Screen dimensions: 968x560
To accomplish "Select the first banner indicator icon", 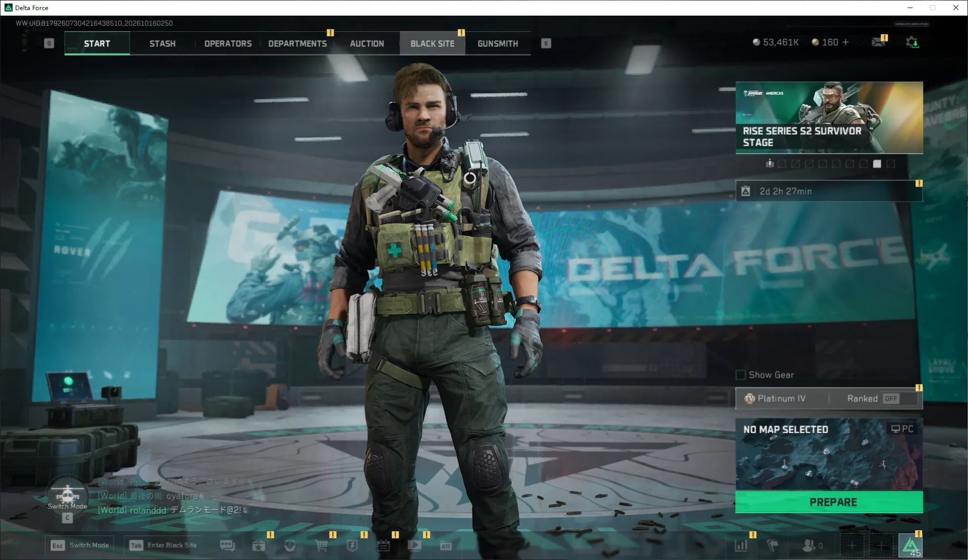I will (770, 163).
